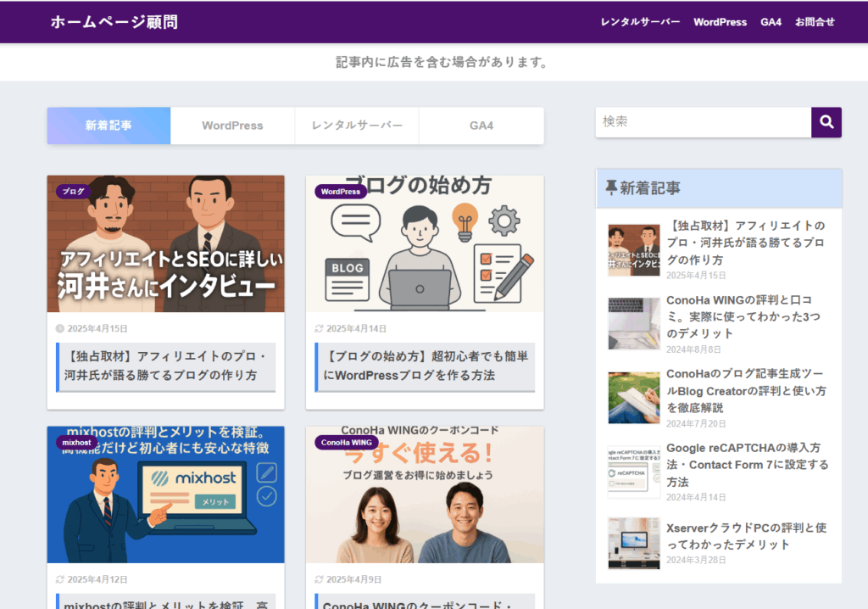Viewport: 868px width, 609px height.
Task: Click the date 2024年3月28日 in sidebar
Action: (696, 561)
